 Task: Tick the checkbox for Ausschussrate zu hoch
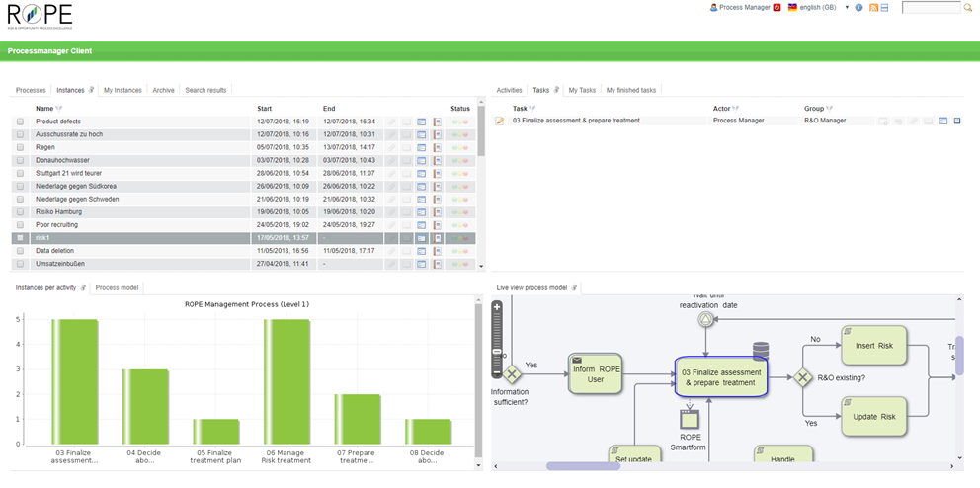click(20, 134)
